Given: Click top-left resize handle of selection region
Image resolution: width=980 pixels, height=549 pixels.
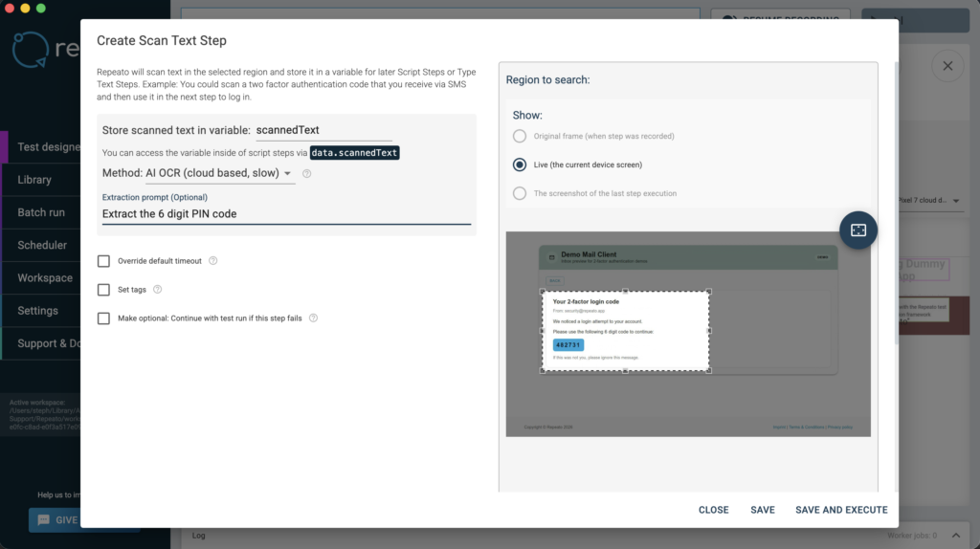Looking at the screenshot, I should [x=543, y=292].
